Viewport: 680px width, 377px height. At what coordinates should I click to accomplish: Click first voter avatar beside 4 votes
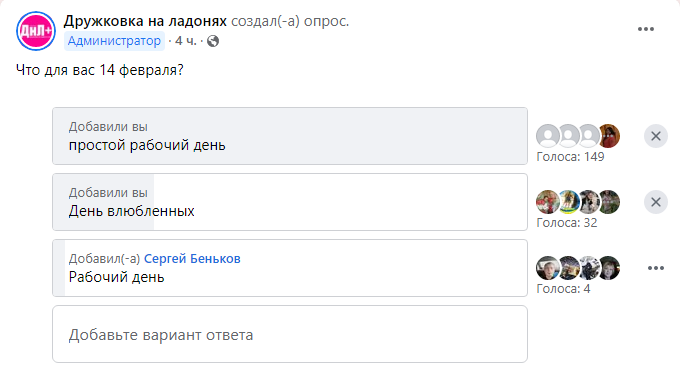[547, 268]
